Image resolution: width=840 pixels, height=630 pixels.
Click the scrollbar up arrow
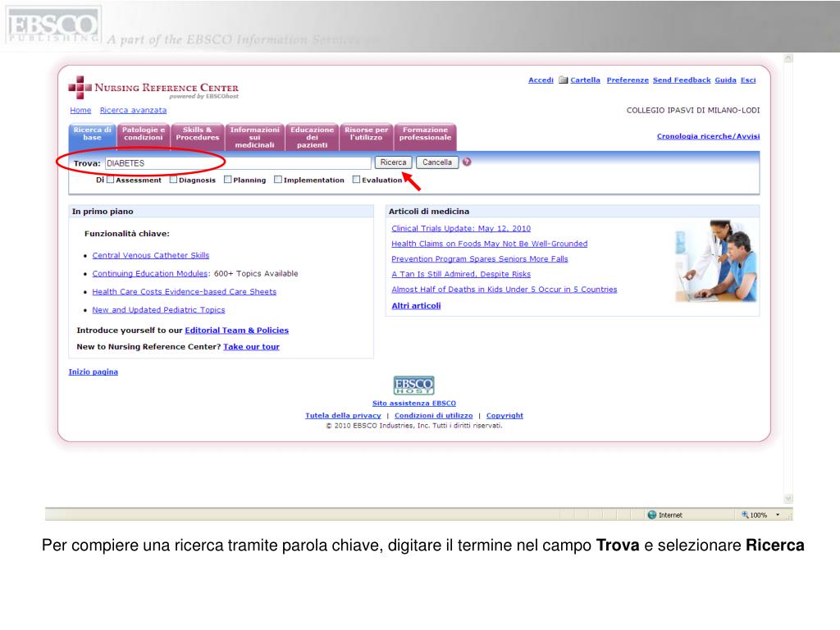point(788,58)
